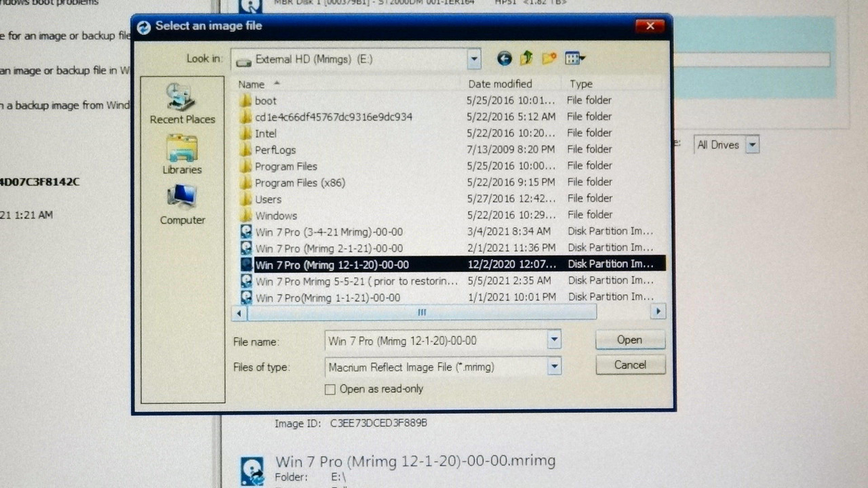Image resolution: width=868 pixels, height=488 pixels.
Task: Open the All Drives dropdown behind dialog
Action: tap(752, 144)
